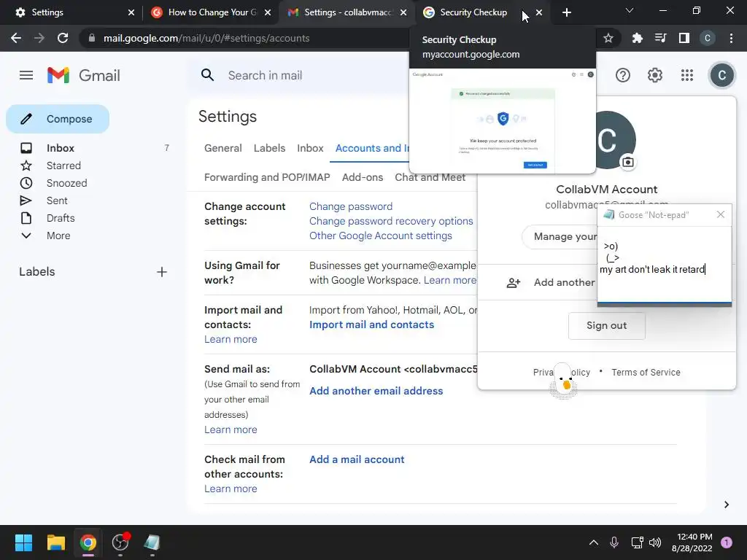The width and height of the screenshot is (747, 560).
Task: Click the Sign out button
Action: coord(606,326)
